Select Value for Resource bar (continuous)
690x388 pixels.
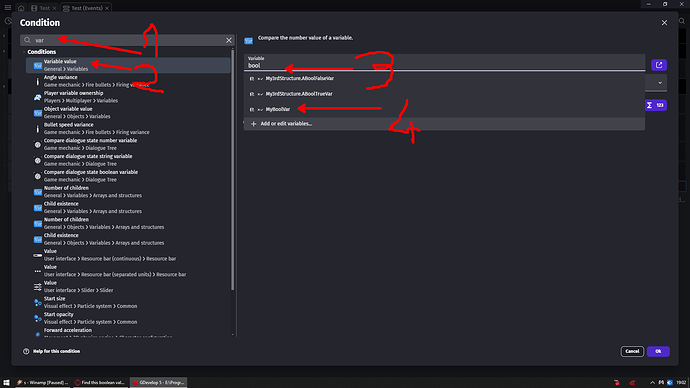(x=128, y=255)
